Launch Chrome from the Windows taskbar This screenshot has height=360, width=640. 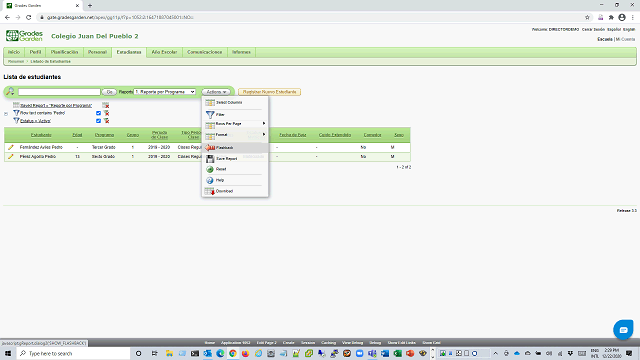click(x=233, y=353)
